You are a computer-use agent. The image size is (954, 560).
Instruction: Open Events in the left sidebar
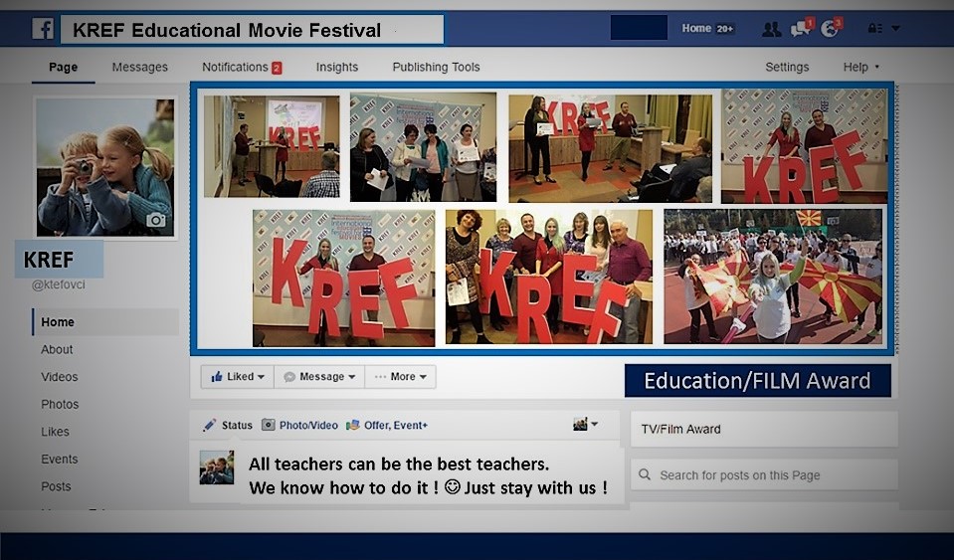click(x=59, y=460)
